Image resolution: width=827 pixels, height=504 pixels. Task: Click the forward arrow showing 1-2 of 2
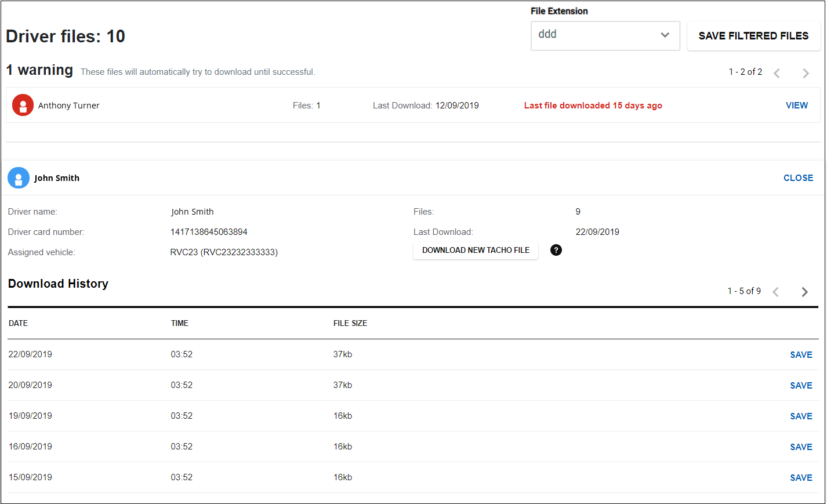click(x=806, y=73)
